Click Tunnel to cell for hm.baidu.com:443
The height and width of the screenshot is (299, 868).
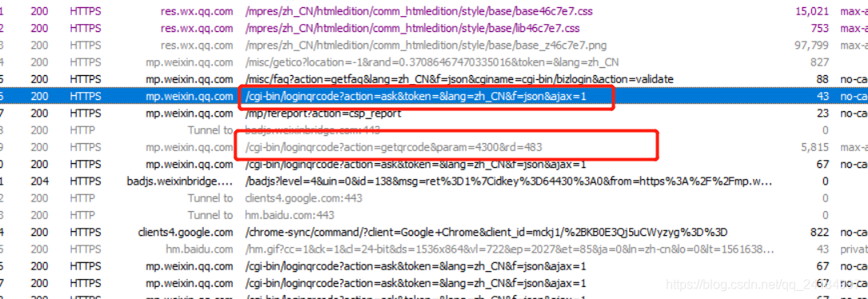coord(210,215)
